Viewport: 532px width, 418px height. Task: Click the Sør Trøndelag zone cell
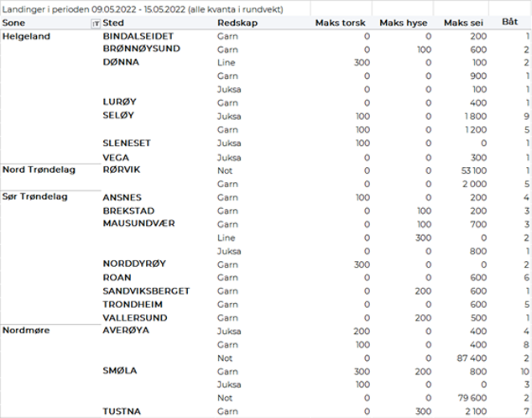36,196
